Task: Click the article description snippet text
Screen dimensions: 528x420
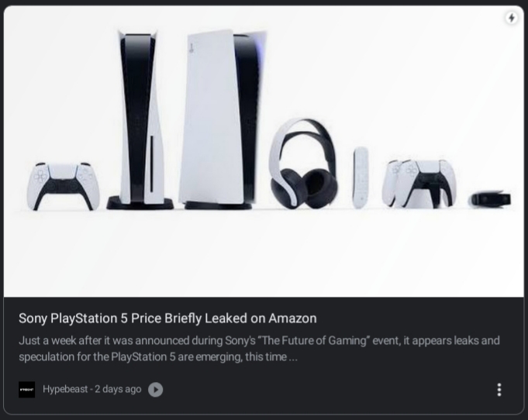Action: coord(259,349)
